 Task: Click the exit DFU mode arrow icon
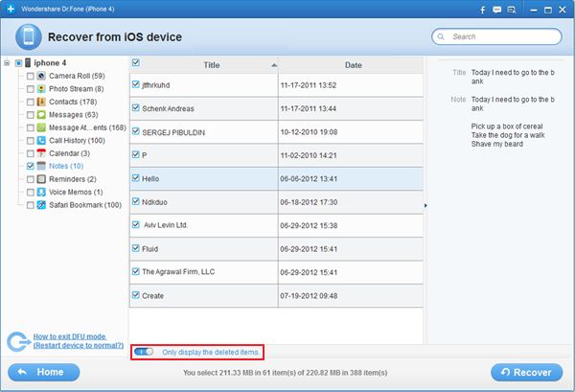point(18,342)
